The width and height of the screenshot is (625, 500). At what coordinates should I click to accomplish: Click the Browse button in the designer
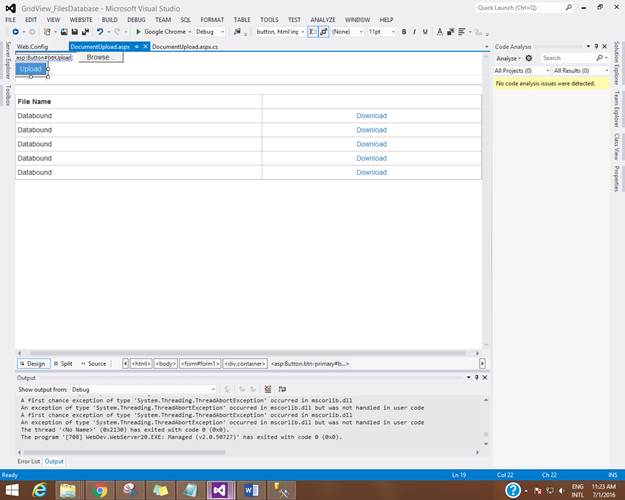point(101,57)
